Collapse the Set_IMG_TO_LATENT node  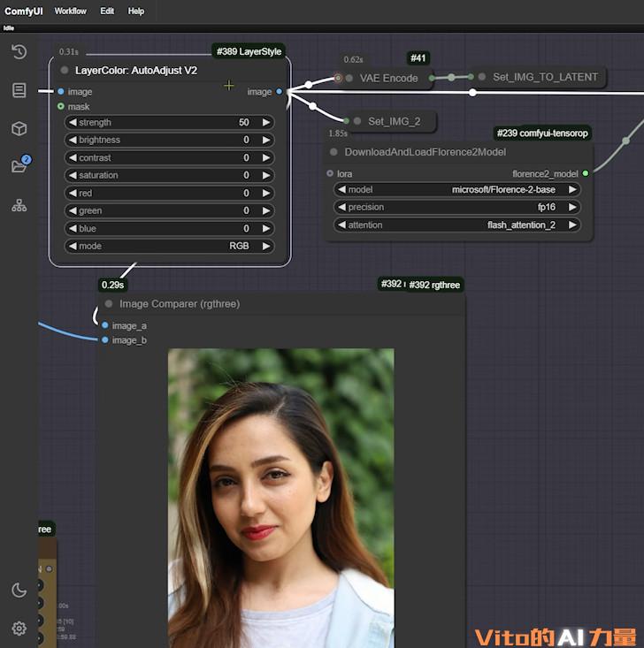pos(482,77)
